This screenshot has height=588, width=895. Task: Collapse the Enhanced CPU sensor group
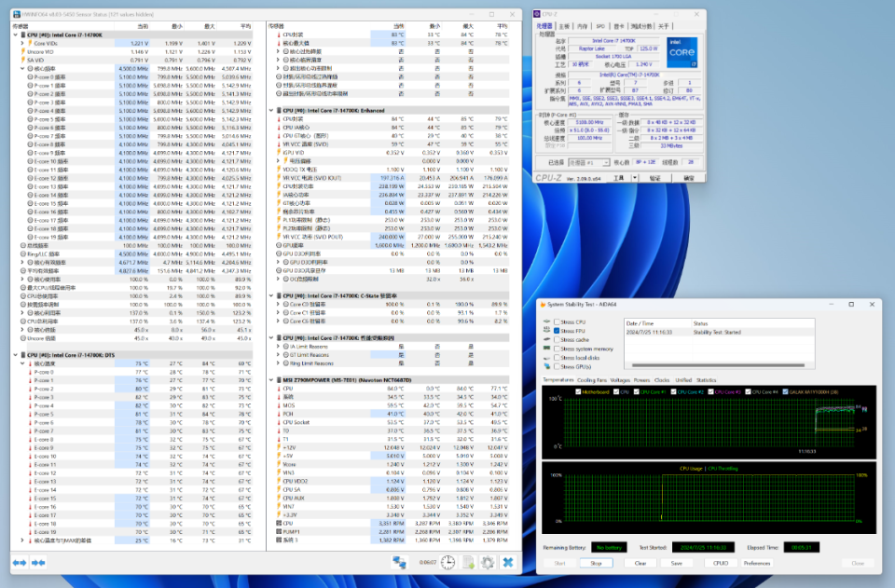[x=271, y=111]
